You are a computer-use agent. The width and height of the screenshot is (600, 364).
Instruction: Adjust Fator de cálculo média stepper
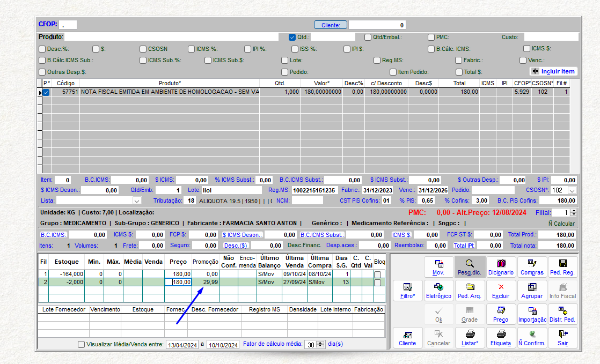click(321, 345)
